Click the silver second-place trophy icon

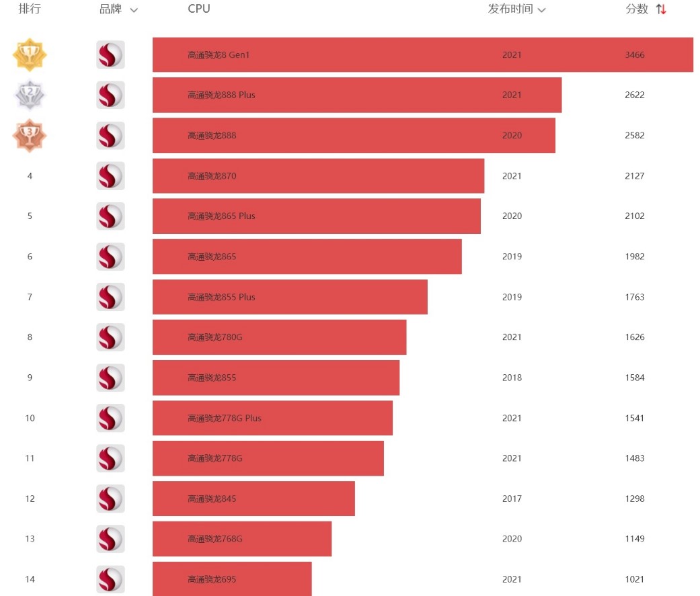(x=30, y=95)
